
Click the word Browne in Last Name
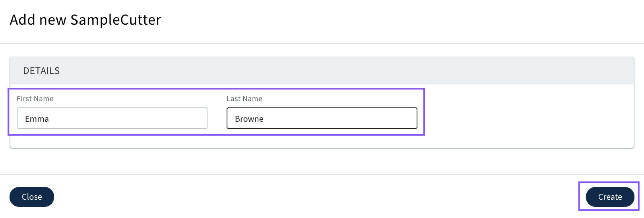(249, 119)
